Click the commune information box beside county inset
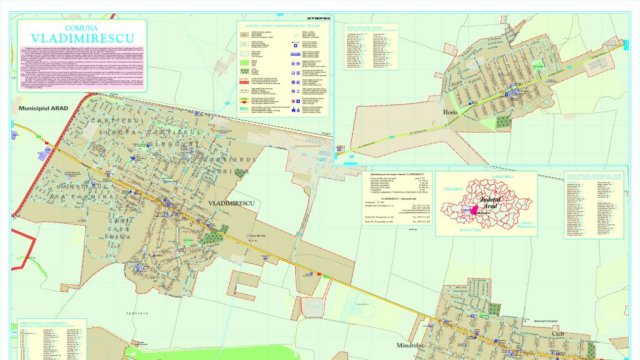 [397, 198]
